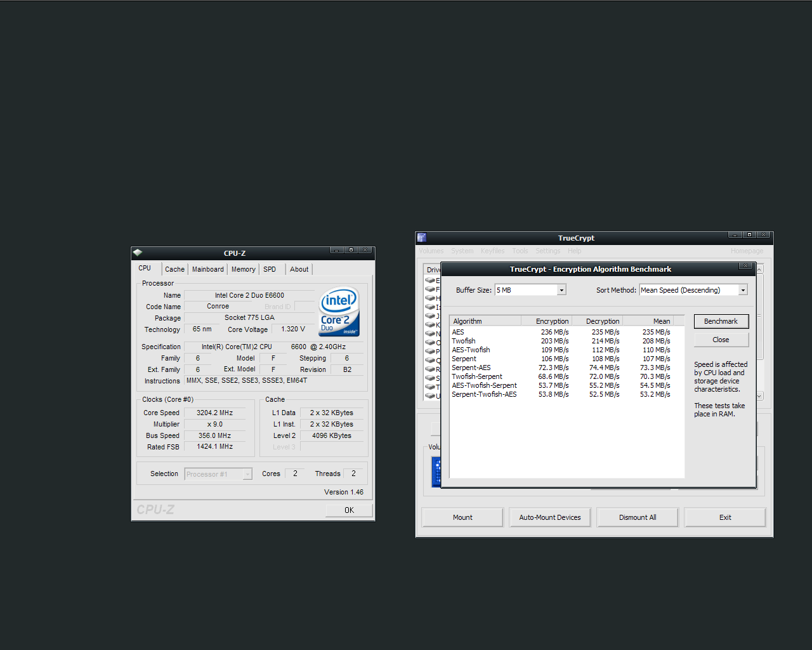Click Dismount All
This screenshot has height=650, width=812.
[x=638, y=517]
